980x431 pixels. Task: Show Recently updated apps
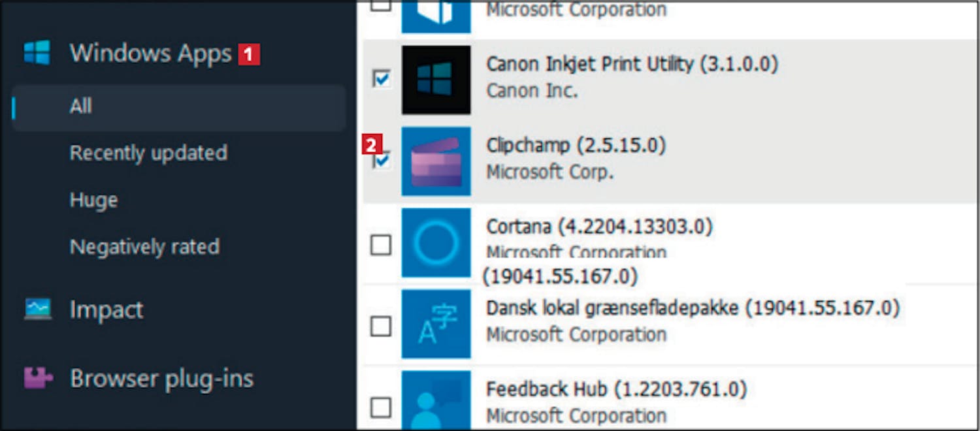click(x=148, y=153)
